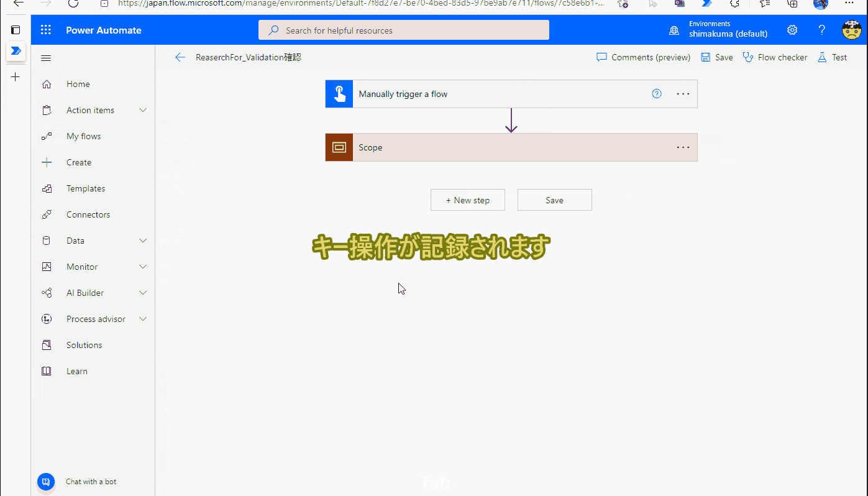Click the Edge tab actions menu icon
The image size is (868, 496).
[x=16, y=30]
